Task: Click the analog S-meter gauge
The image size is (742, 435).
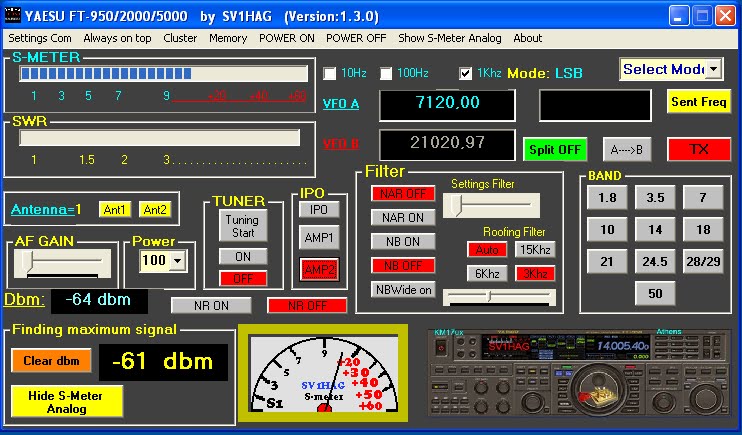Action: pos(323,373)
